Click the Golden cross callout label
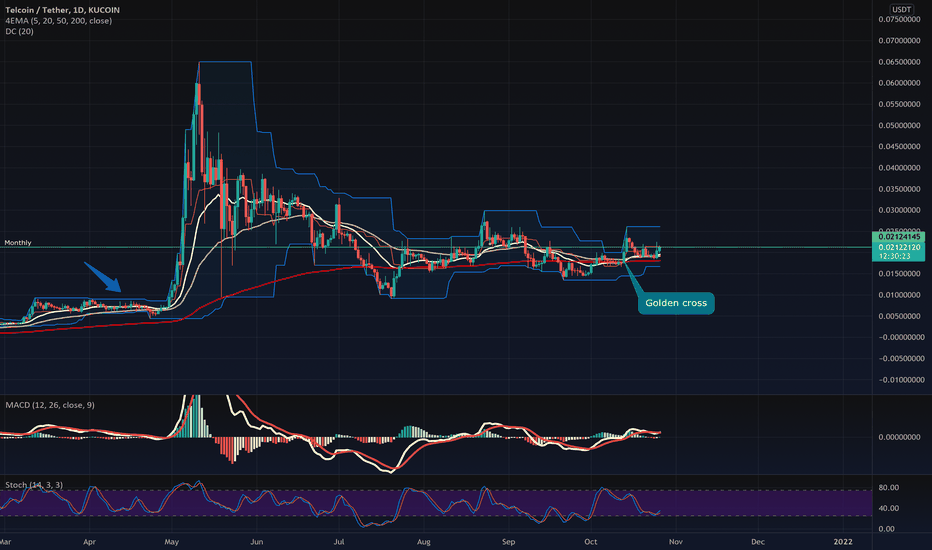 click(x=676, y=303)
